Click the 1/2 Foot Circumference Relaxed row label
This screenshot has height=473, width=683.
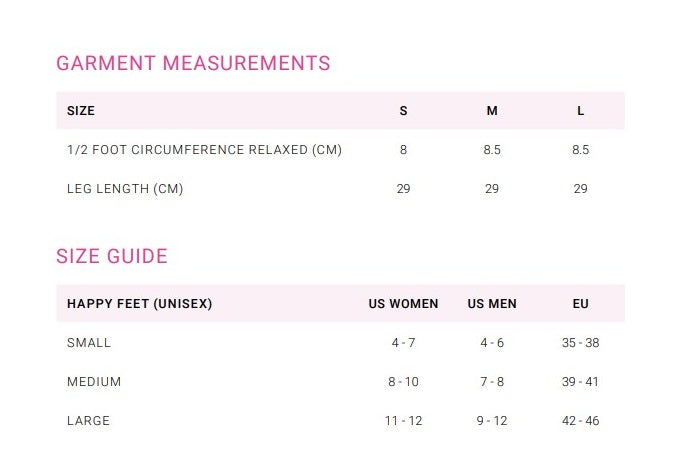[204, 150]
